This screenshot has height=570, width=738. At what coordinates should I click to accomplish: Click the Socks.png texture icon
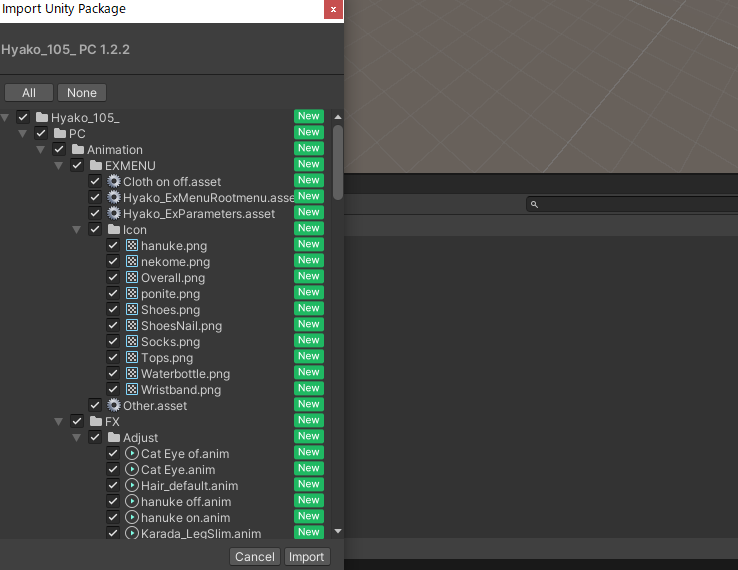point(132,341)
